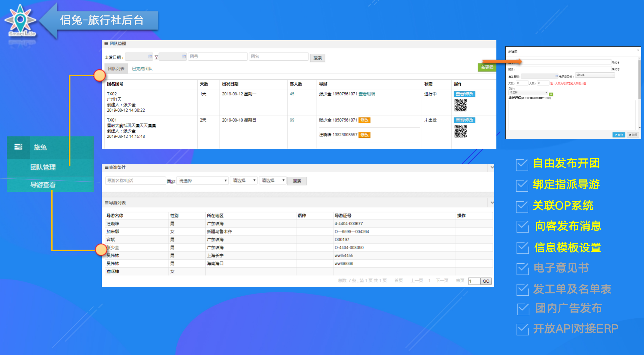Image resolution: width=644 pixels, height=355 pixels.
Task: Open the 请选择 dropdown beside guide 搜索 button
Action: (273, 181)
